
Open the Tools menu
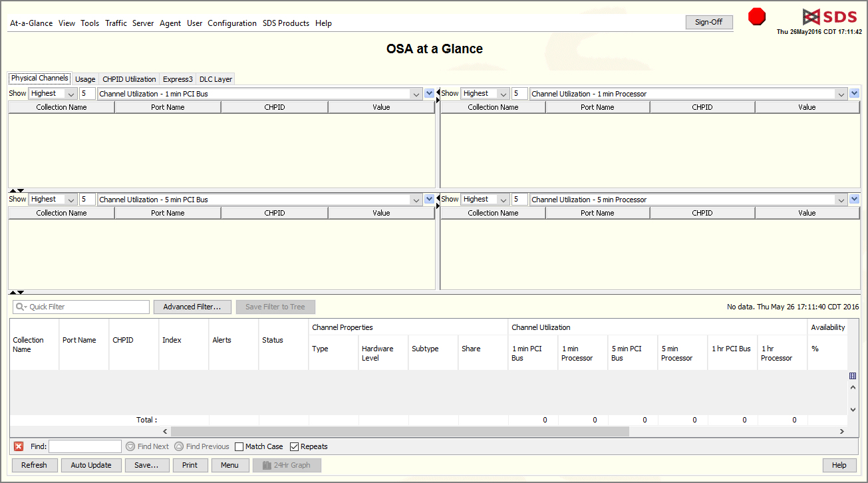pos(90,23)
